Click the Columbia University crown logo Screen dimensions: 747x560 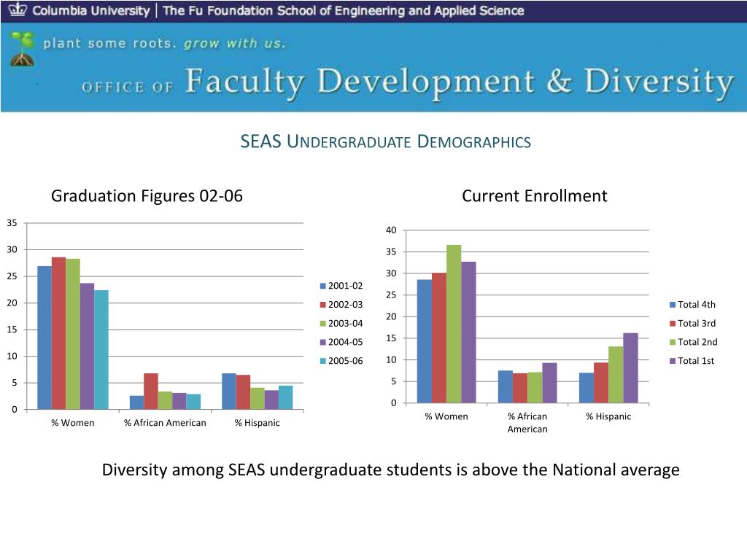click(x=18, y=9)
